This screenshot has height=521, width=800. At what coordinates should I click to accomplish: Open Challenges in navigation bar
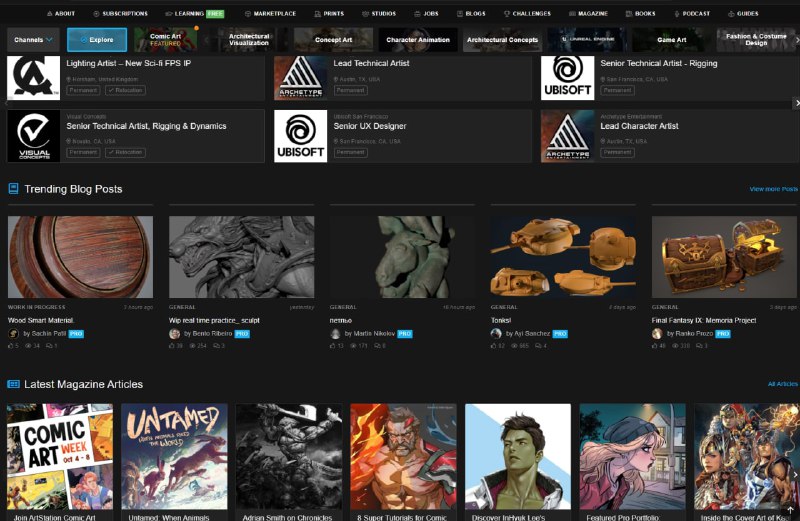click(527, 14)
